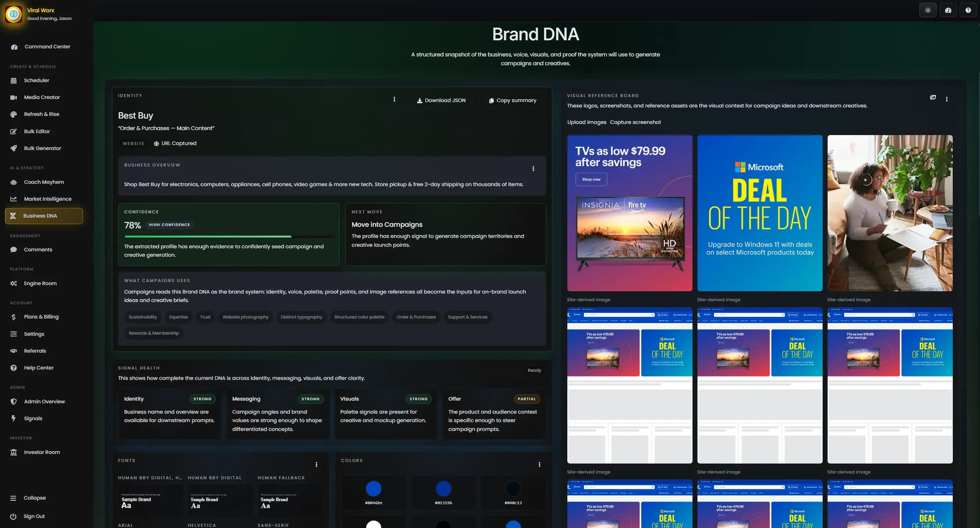Go to Media Creator

44,97
